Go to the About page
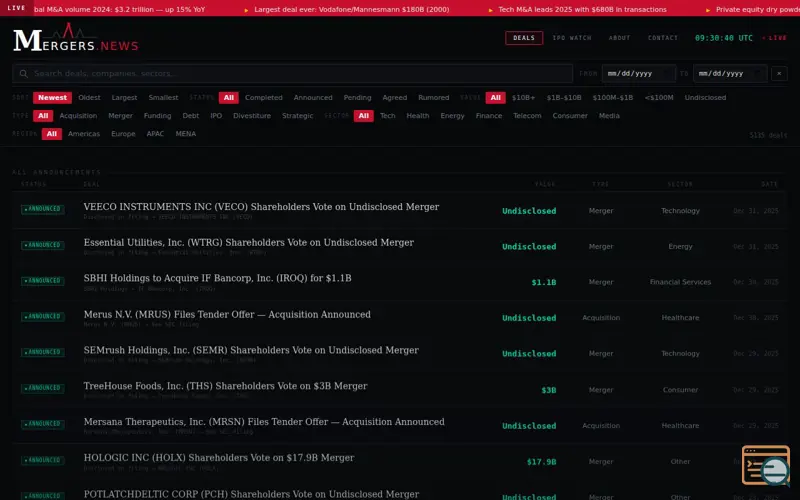The width and height of the screenshot is (800, 500). tap(619, 38)
